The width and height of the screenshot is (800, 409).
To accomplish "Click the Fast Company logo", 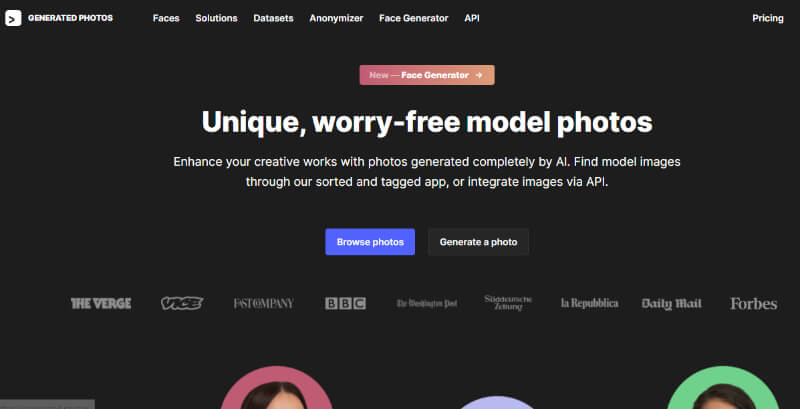I will click(264, 303).
